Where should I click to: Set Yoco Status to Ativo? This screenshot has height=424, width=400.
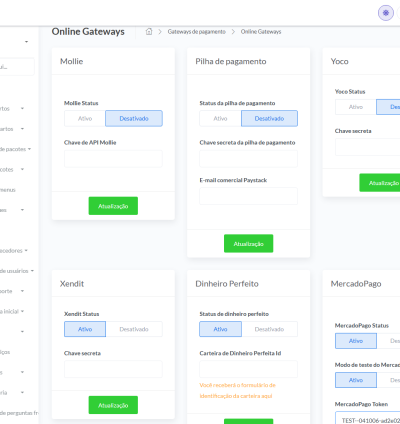click(x=356, y=107)
